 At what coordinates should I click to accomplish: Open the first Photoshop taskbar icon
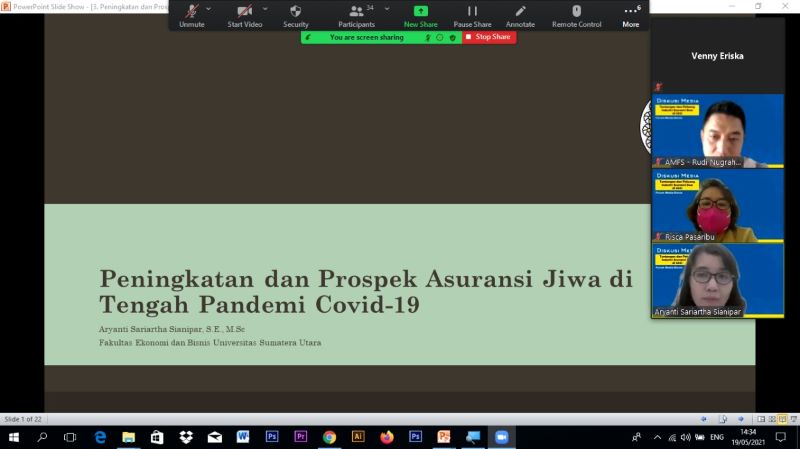coord(272,437)
